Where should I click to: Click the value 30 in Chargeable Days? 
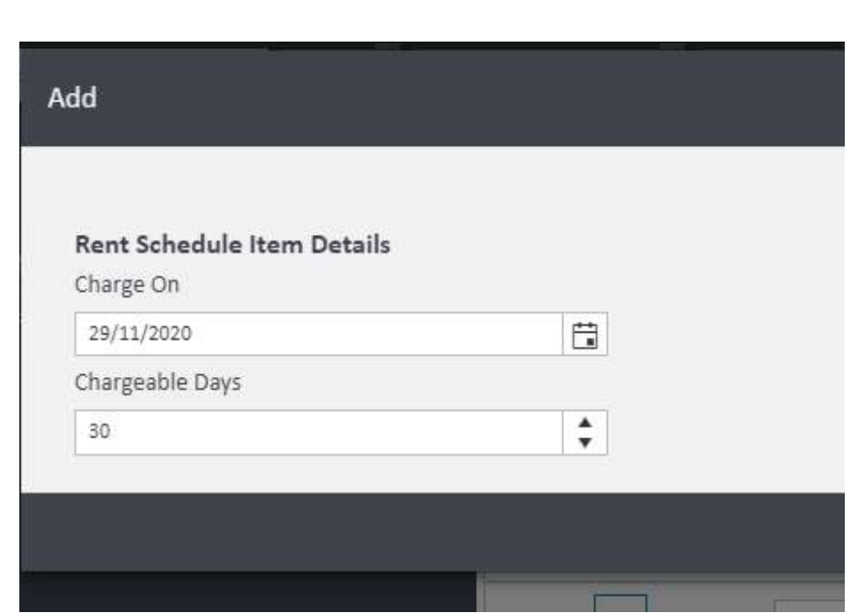click(93, 432)
